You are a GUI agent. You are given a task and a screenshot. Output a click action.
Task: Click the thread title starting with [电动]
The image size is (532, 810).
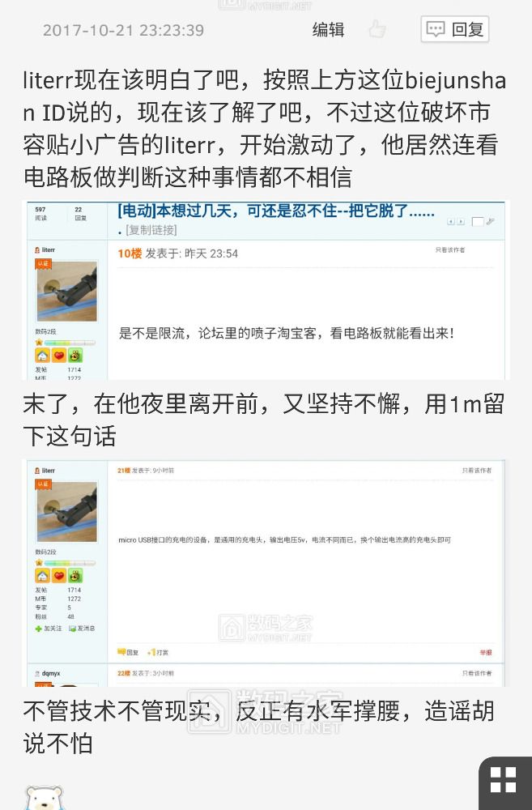pyautogui.click(x=276, y=211)
